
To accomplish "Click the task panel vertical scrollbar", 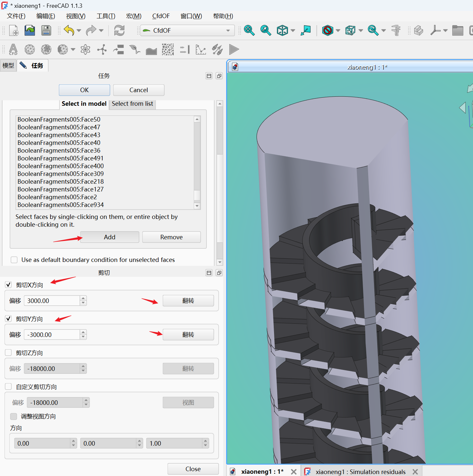I will click(220, 183).
